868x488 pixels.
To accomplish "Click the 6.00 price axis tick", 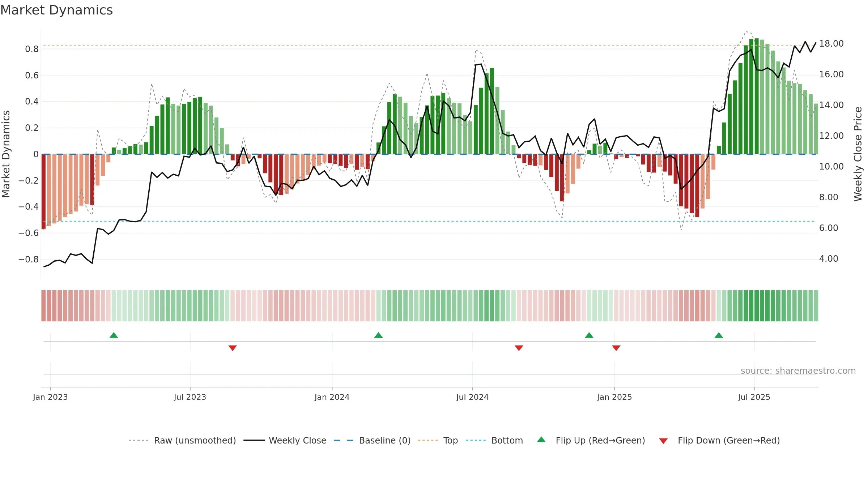I will pos(829,228).
